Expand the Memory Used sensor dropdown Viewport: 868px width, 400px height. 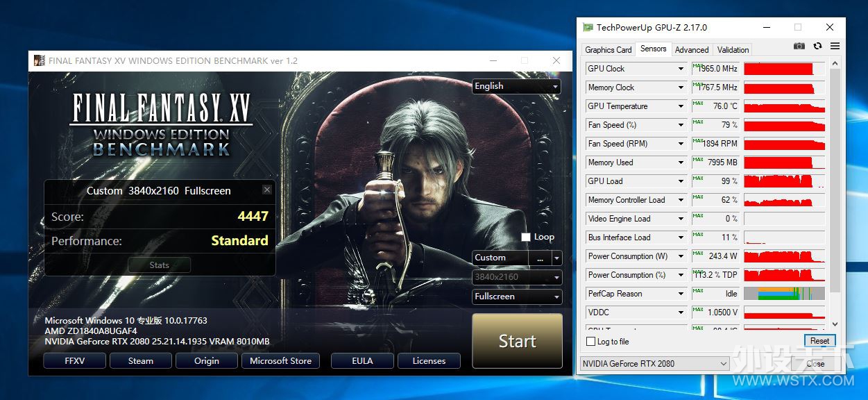coord(681,162)
